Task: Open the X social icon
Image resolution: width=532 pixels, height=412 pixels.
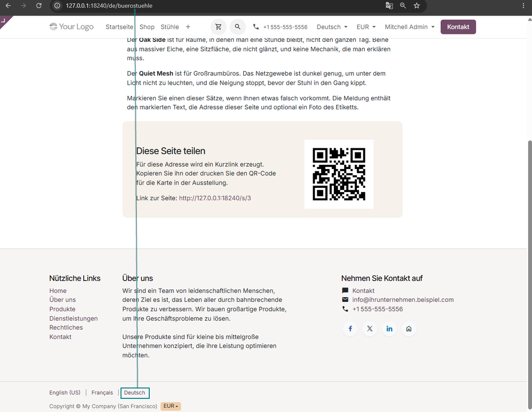Action: (x=370, y=329)
